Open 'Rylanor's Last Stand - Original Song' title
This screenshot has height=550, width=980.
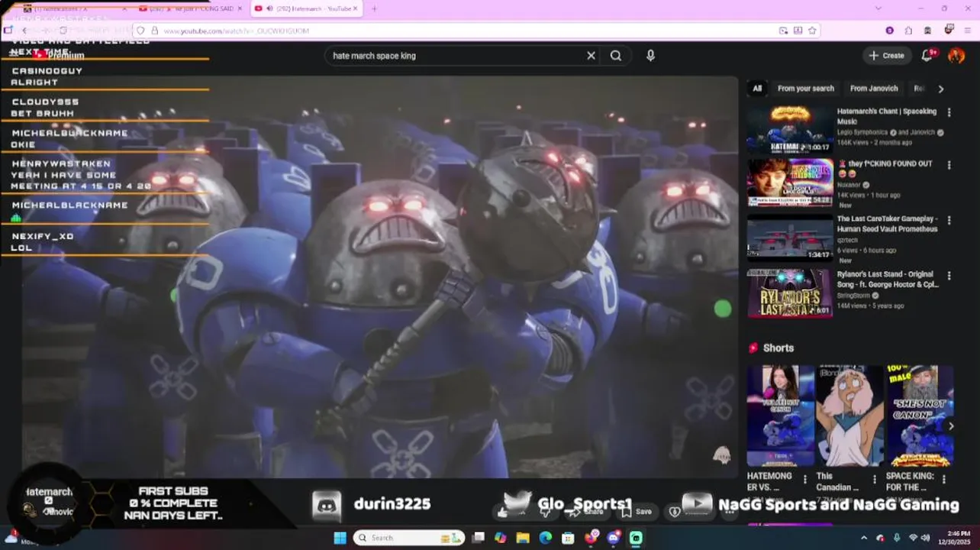pyautogui.click(x=888, y=279)
